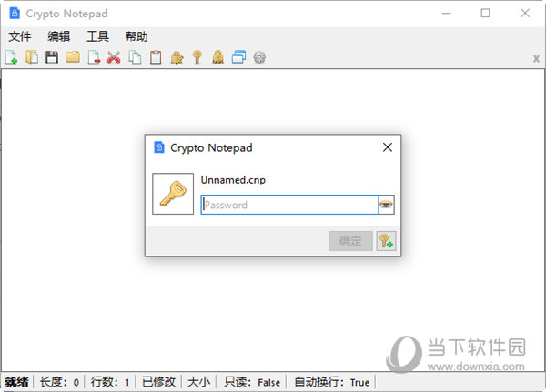Open the 文件 menu
The width and height of the screenshot is (546, 392).
(20, 36)
